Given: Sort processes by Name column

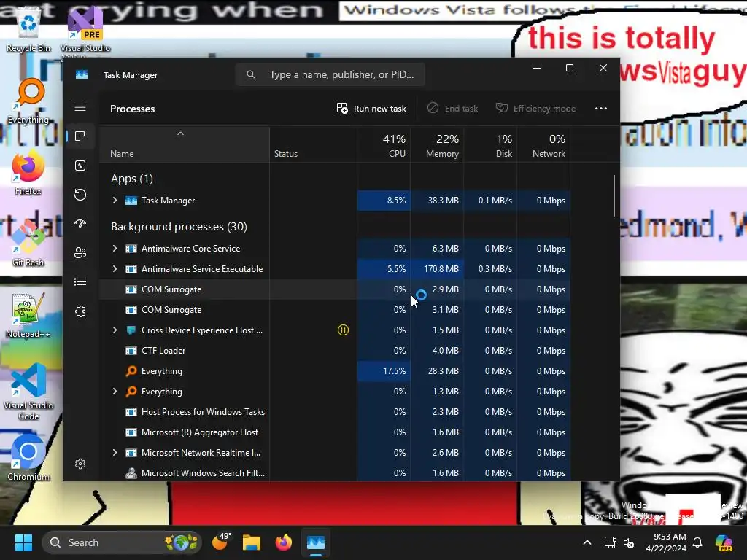Looking at the screenshot, I should tap(185, 145).
